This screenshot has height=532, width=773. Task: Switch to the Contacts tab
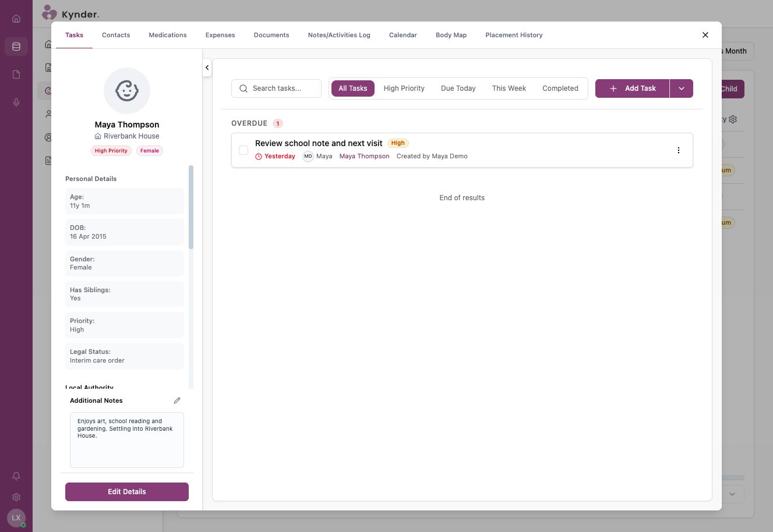point(116,35)
